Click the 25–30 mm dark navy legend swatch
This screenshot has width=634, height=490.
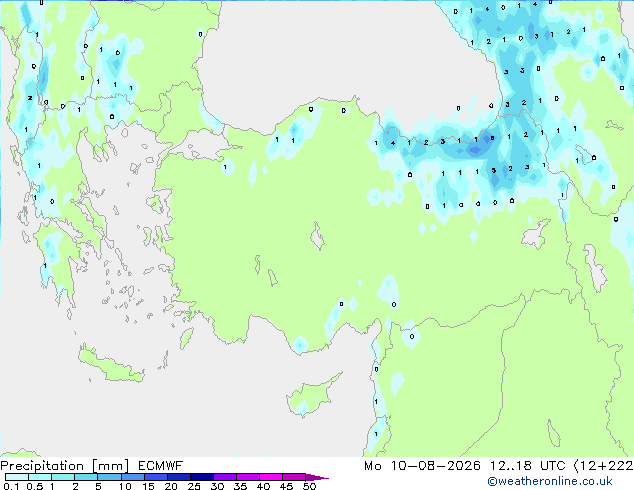(202, 477)
